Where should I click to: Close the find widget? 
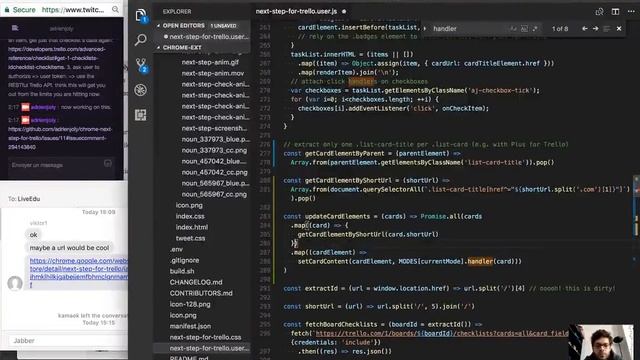(x=619, y=29)
